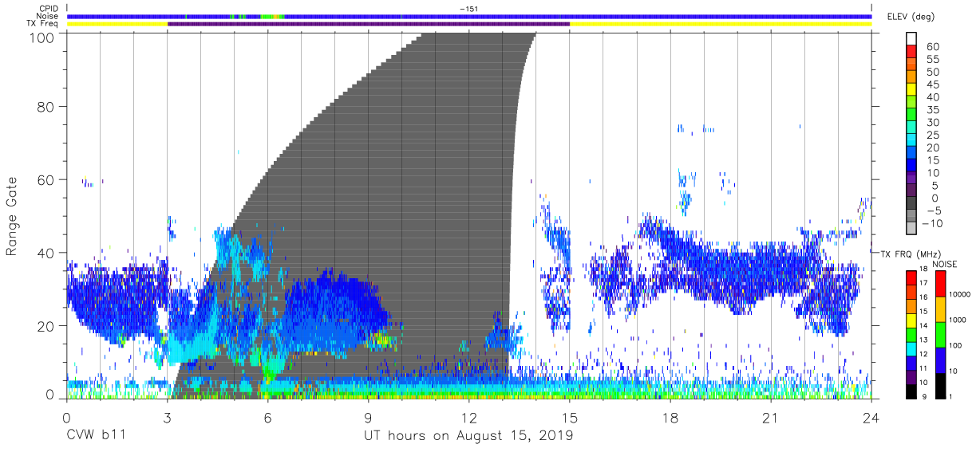Click the Range Gate y-axis title
The width and height of the screenshot is (980, 452).
pos(12,218)
